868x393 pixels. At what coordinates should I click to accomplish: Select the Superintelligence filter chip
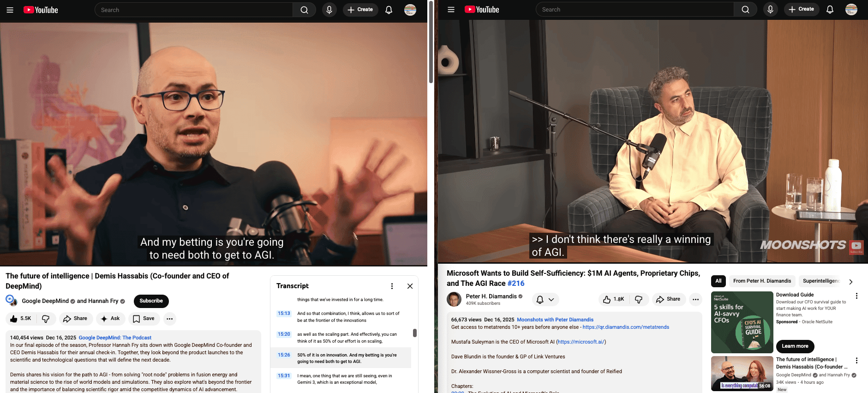[821, 281]
